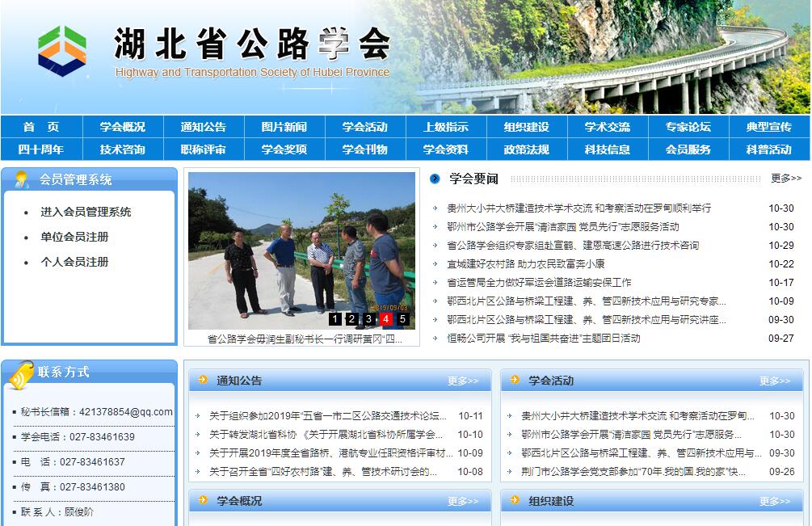Select the 上级指示 menu item
The height and width of the screenshot is (526, 812).
(446, 127)
